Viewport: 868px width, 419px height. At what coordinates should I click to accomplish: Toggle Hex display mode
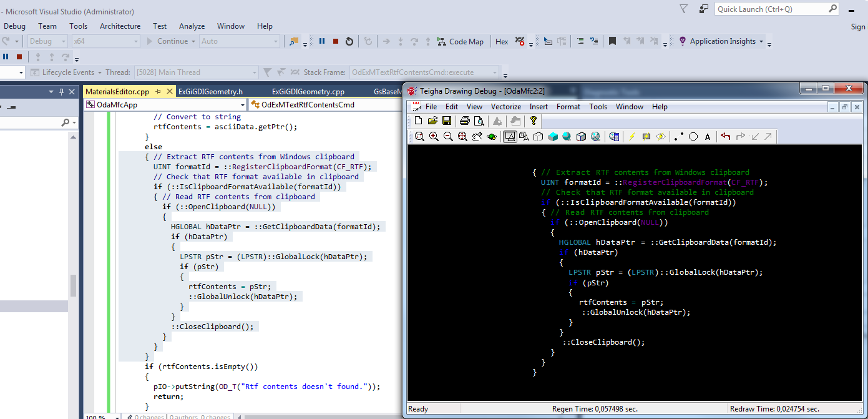[x=502, y=41]
